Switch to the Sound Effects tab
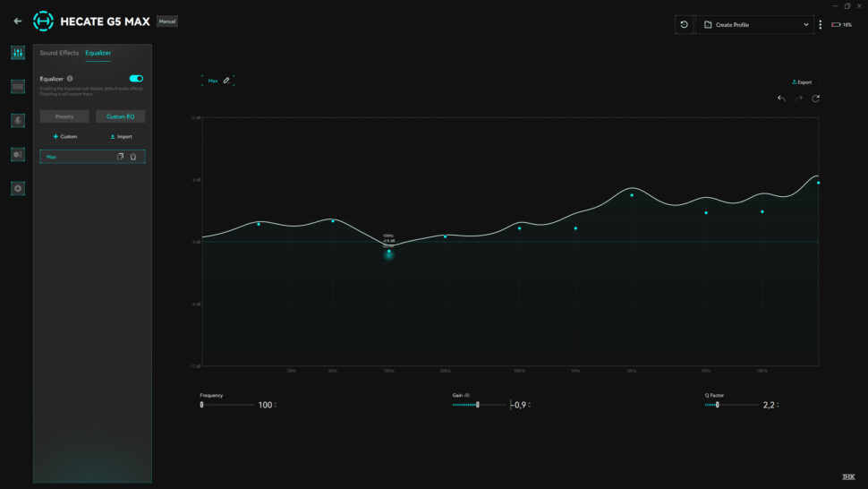Image resolution: width=868 pixels, height=489 pixels. click(x=59, y=53)
